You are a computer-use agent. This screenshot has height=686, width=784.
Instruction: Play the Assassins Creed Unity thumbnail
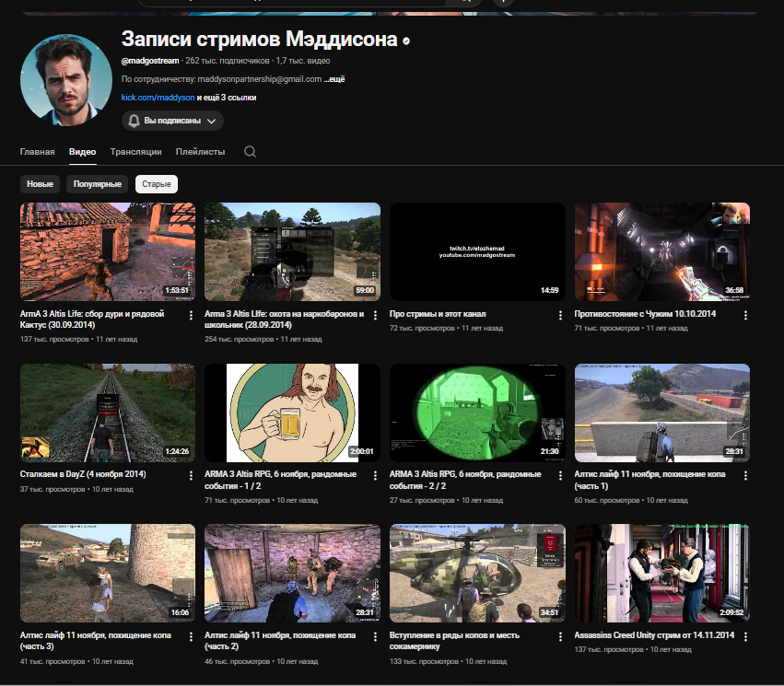(662, 573)
